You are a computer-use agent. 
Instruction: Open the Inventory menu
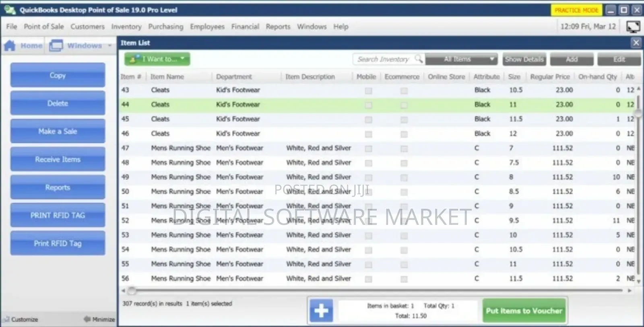tap(126, 27)
